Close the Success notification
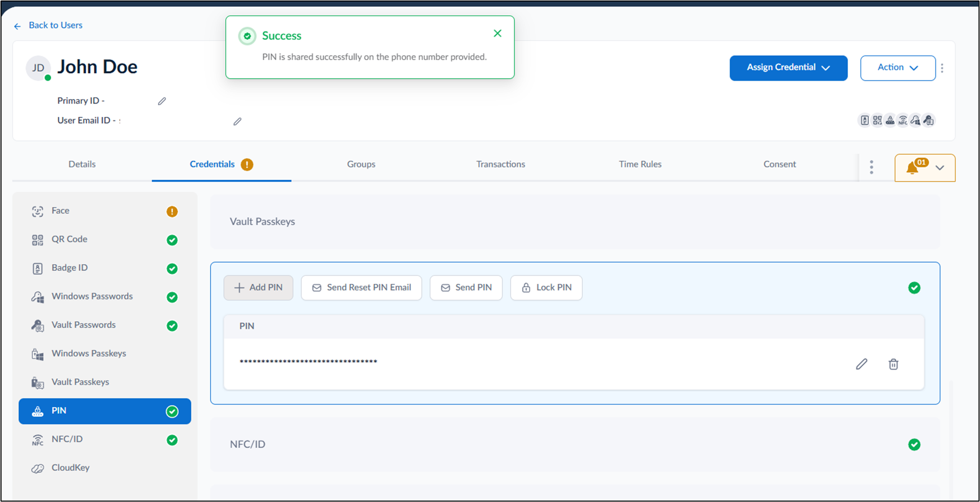Image resolution: width=980 pixels, height=502 pixels. 497,34
